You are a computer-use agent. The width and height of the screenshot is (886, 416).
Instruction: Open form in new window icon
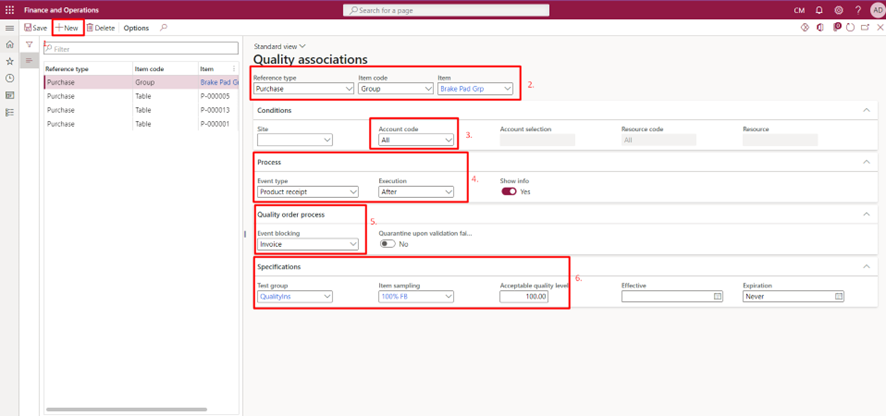click(x=865, y=28)
